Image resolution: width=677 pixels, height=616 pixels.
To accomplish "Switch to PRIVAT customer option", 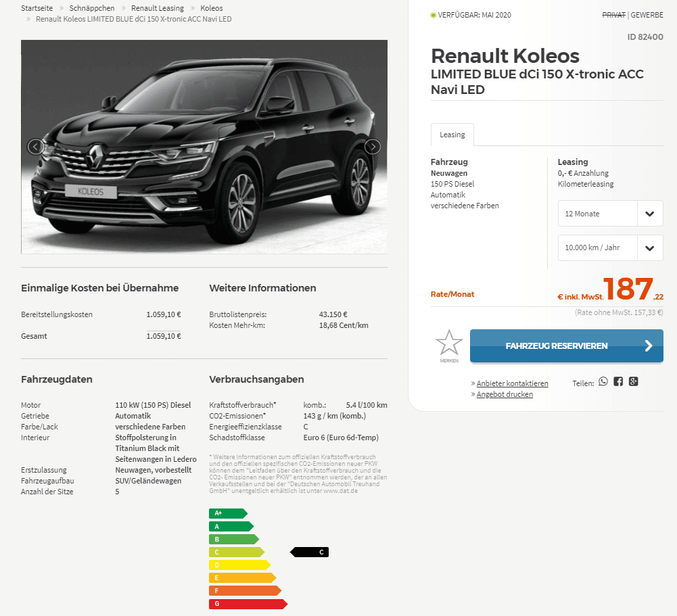I will click(614, 15).
